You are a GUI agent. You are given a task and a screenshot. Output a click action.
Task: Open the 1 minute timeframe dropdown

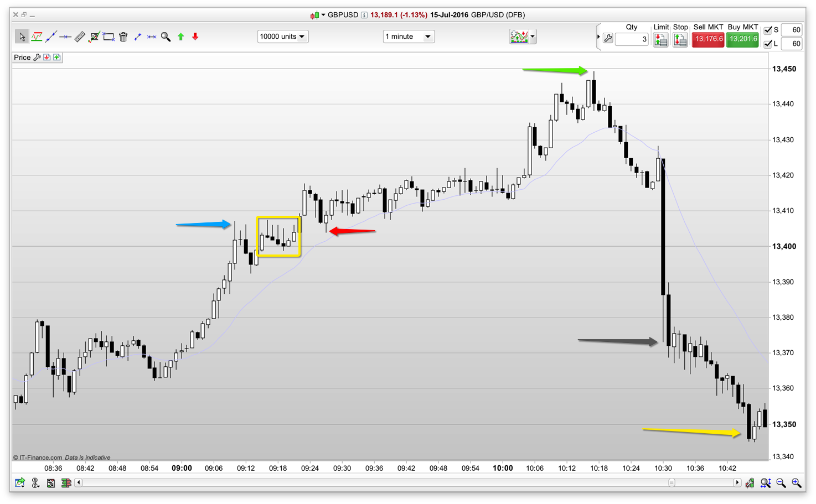(409, 37)
